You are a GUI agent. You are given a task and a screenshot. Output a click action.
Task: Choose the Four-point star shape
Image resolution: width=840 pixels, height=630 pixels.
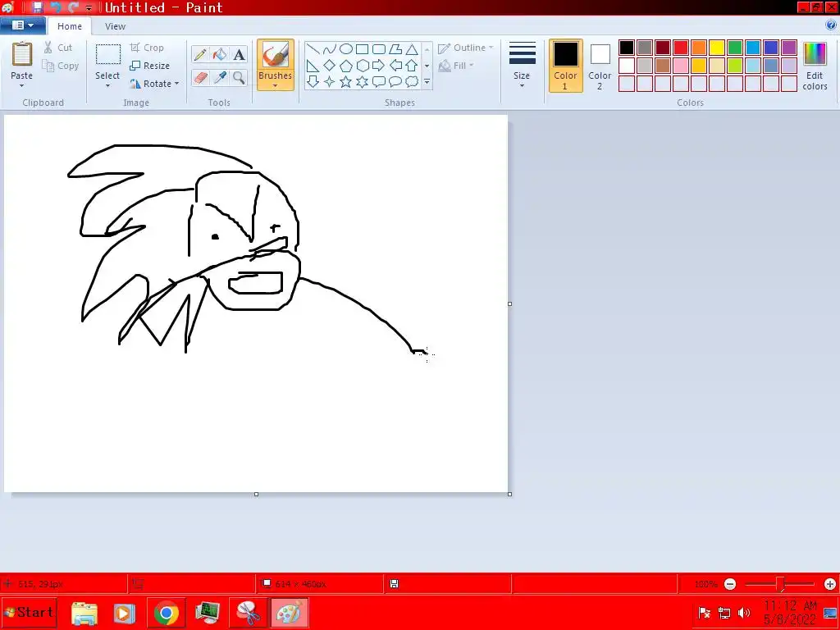pos(330,81)
